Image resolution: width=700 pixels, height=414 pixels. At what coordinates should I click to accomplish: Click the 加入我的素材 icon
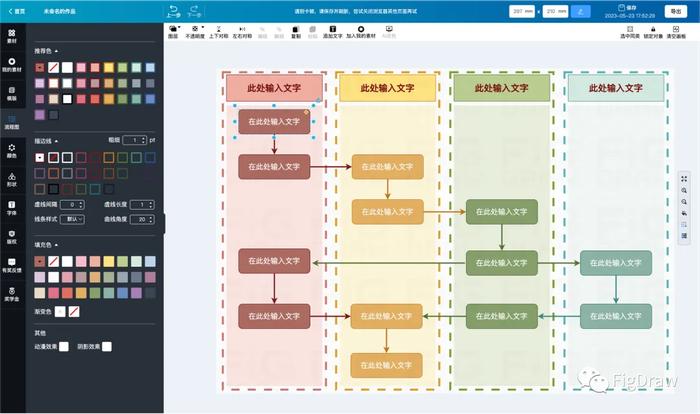coord(361,29)
